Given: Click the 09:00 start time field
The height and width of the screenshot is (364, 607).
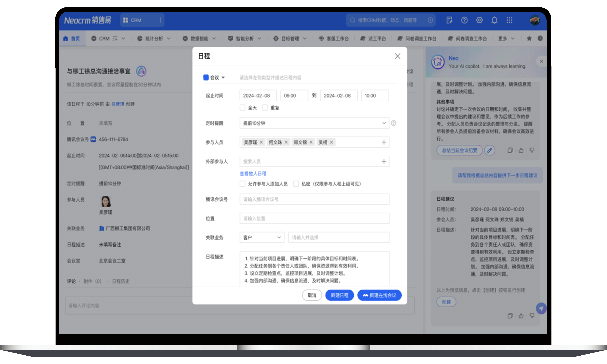Looking at the screenshot, I should [x=294, y=95].
